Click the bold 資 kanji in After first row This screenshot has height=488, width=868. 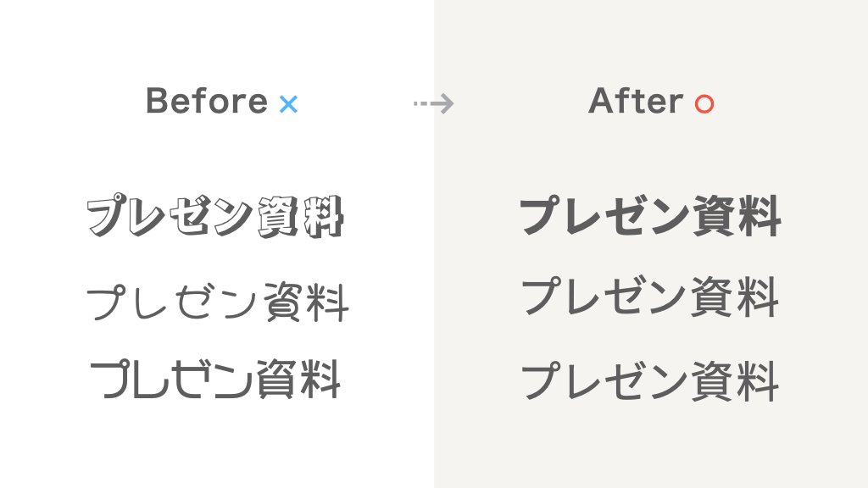715,215
